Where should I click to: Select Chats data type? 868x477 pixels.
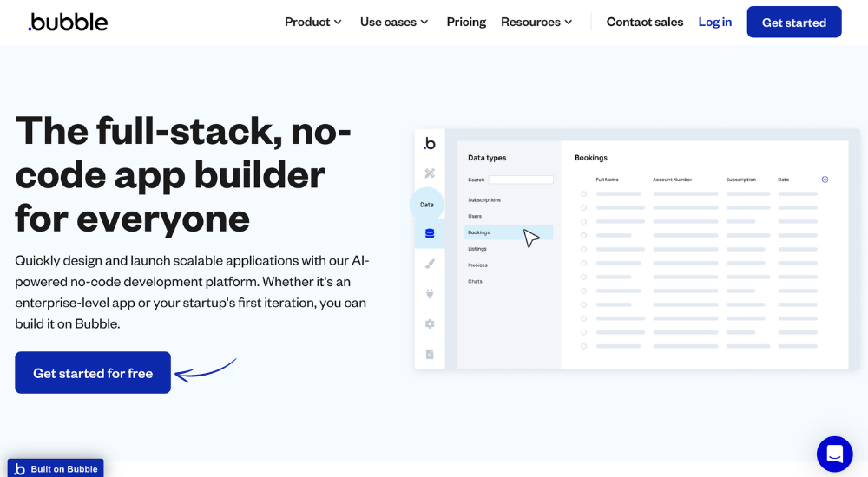click(x=475, y=281)
